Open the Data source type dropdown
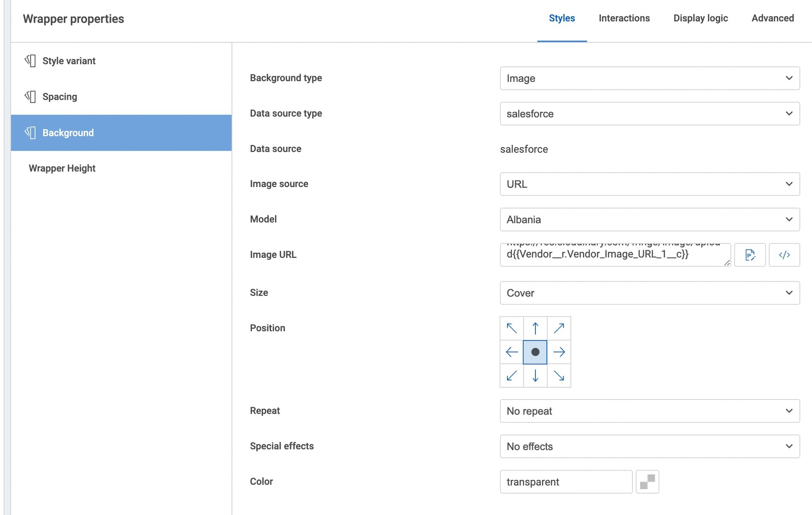 [x=650, y=113]
